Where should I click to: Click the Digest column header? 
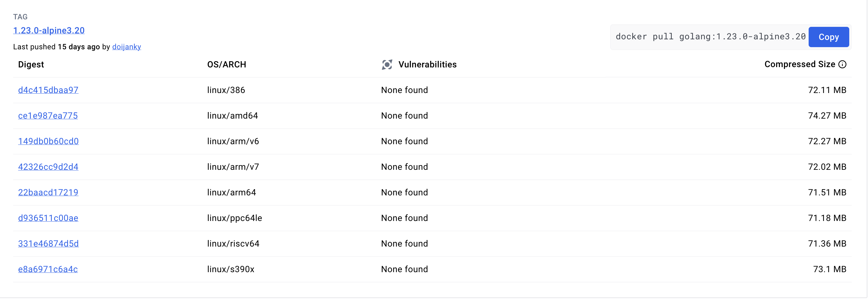31,65
